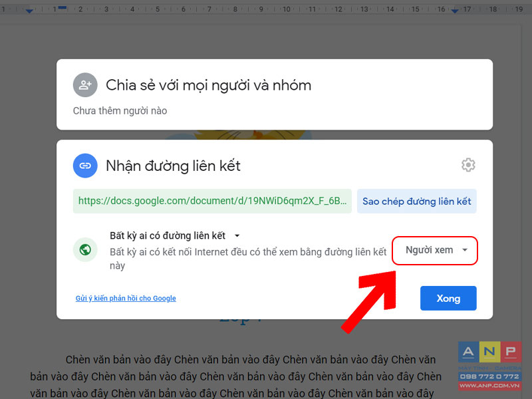
Task: Click 'Nhận đường liên kết' heading
Action: (x=173, y=166)
